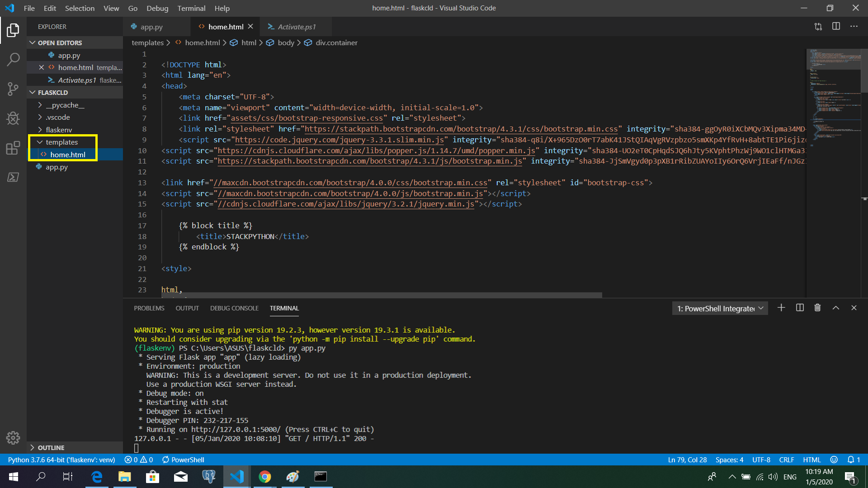Image resolution: width=868 pixels, height=488 pixels.
Task: Open the Terminal menu
Action: click(191, 8)
